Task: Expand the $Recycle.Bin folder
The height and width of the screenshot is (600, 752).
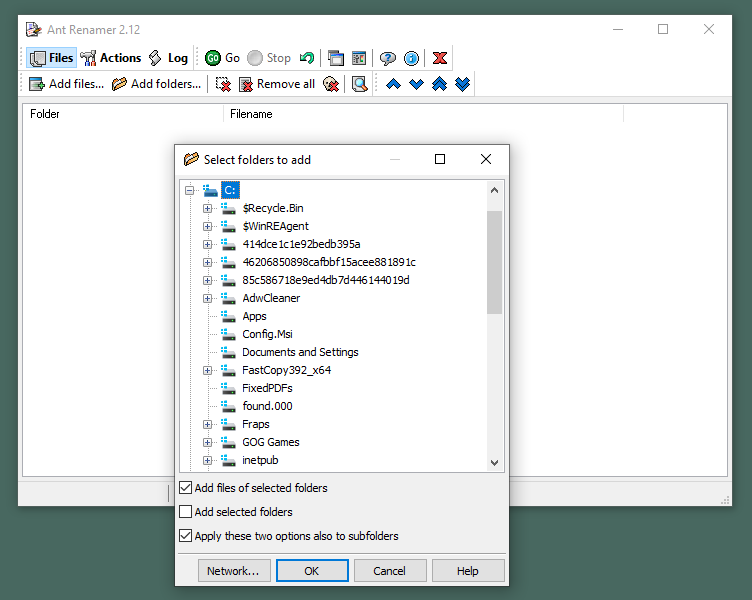Action: point(207,208)
